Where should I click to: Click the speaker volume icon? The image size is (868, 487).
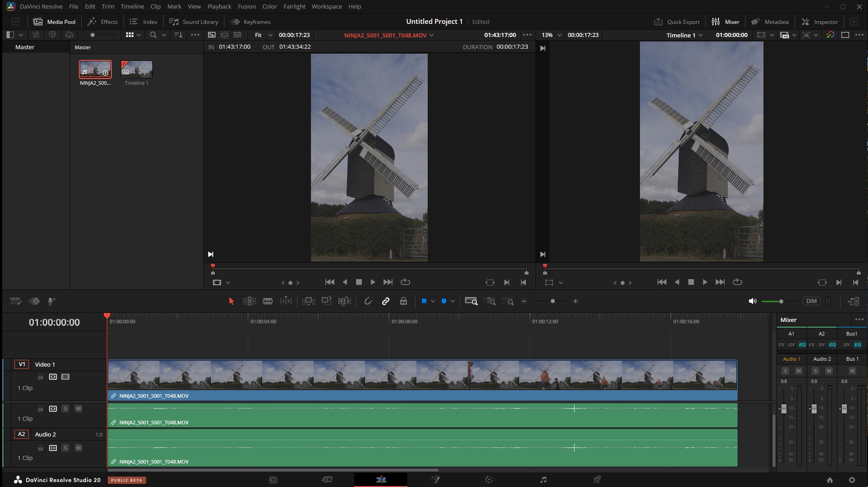pyautogui.click(x=752, y=301)
